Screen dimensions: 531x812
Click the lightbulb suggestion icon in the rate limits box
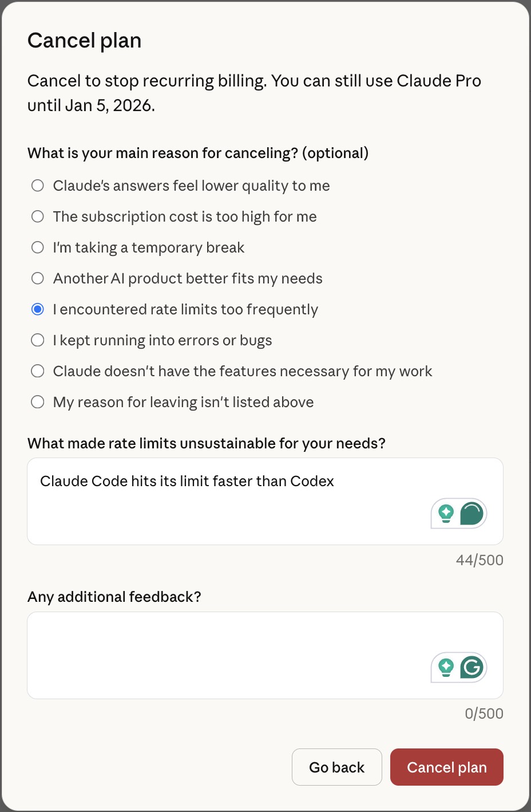coord(446,513)
